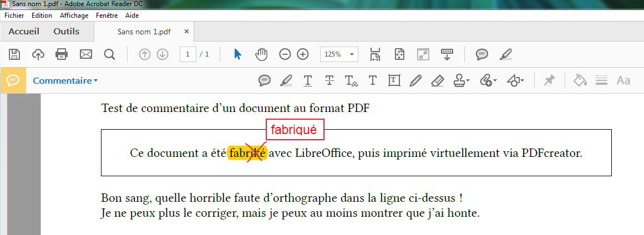Viewport: 644px width, 235px height.
Task: Select the Sans nom 1.pdf tab
Action: coord(144,32)
